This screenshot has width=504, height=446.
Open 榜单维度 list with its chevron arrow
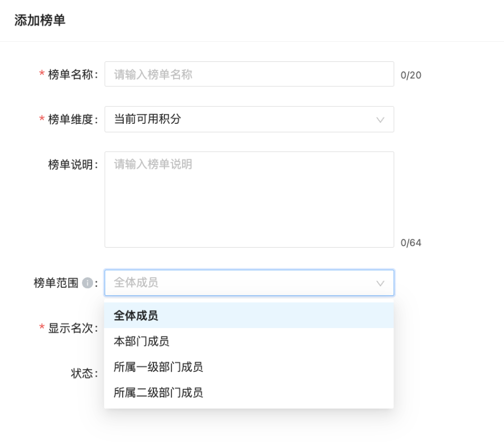point(380,120)
